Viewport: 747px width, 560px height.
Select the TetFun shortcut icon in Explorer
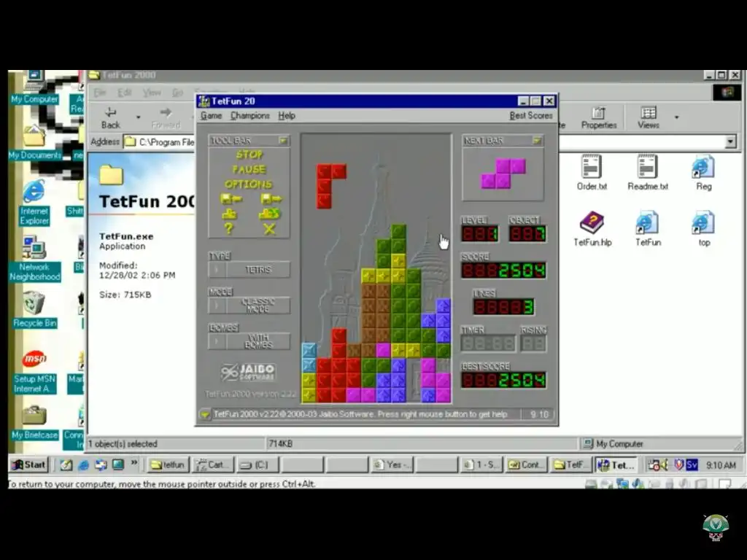[x=648, y=228]
